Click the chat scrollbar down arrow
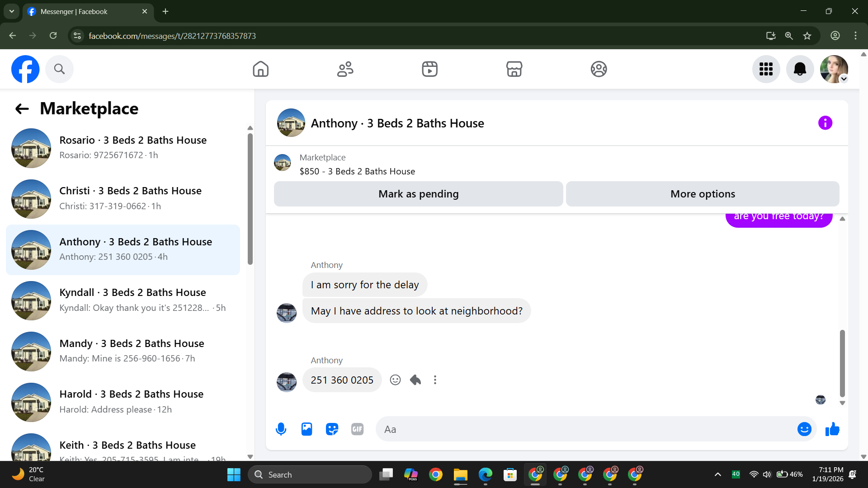The width and height of the screenshot is (868, 488). point(842,403)
